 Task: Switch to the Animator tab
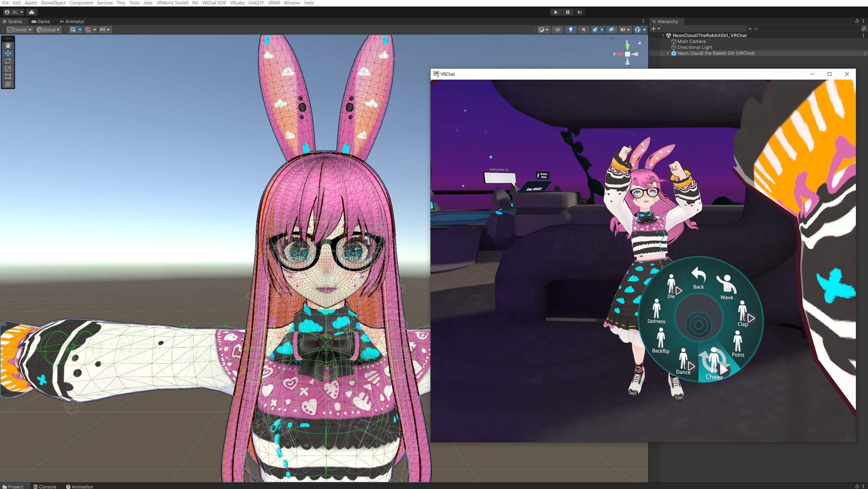pos(72,21)
